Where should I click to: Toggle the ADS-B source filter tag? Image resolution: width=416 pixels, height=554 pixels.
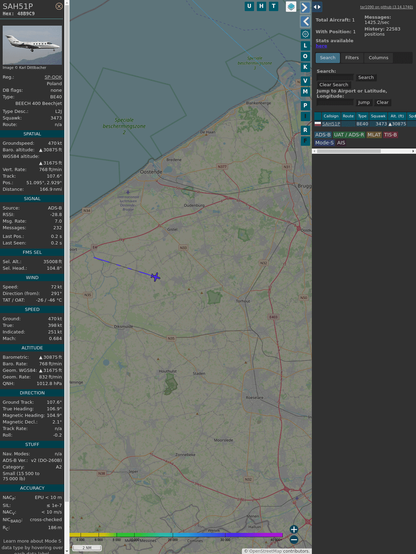(x=323, y=135)
